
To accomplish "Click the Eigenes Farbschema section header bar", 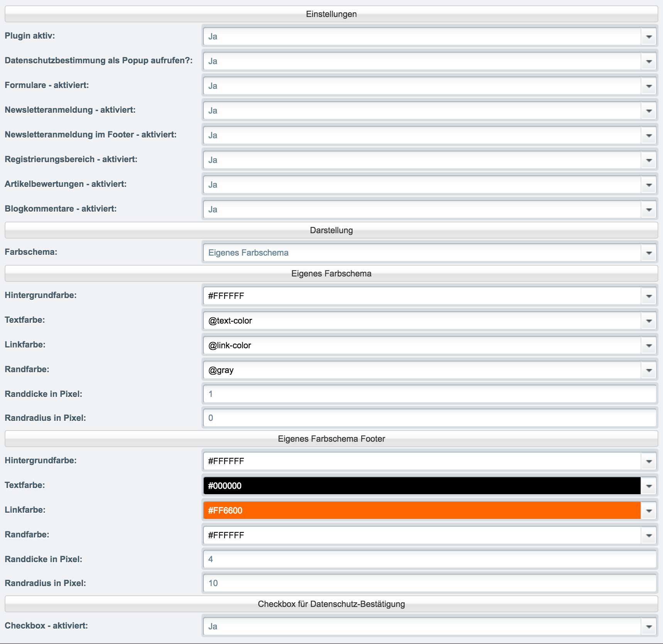I will click(331, 273).
